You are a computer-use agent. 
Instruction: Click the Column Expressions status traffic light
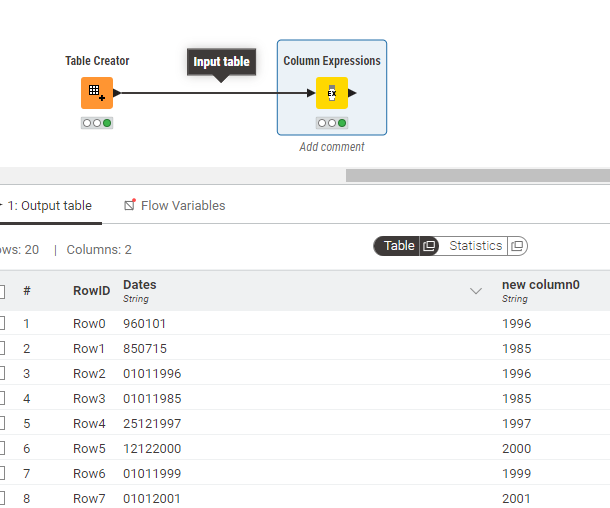point(332,123)
